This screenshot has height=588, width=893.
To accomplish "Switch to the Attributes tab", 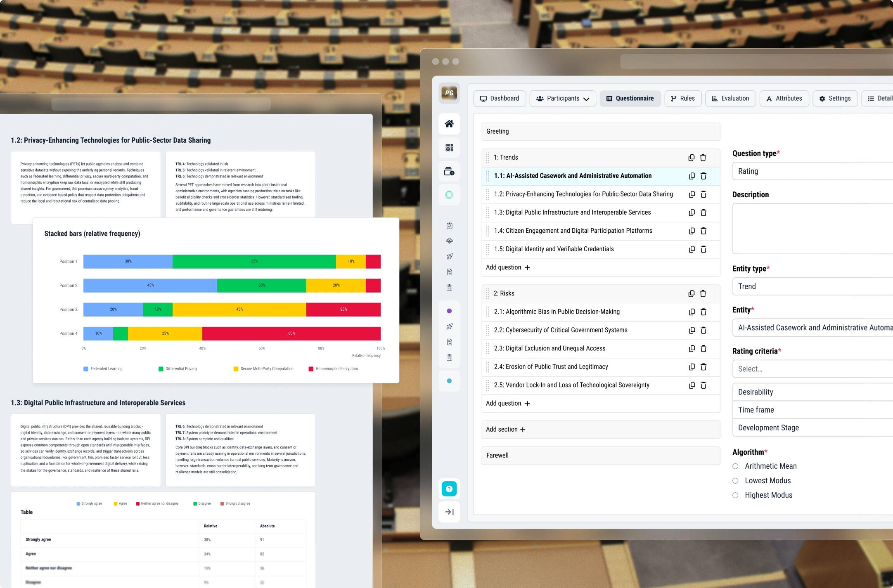I will 784,99.
